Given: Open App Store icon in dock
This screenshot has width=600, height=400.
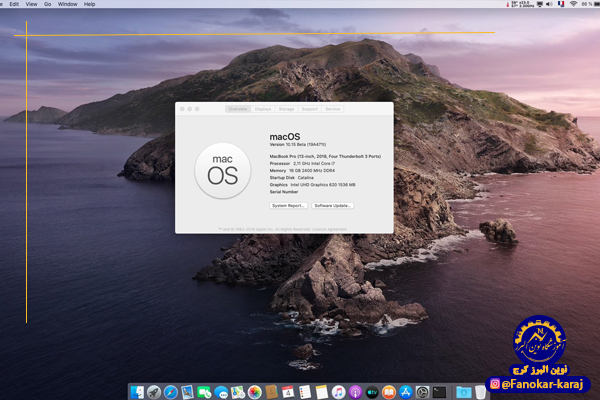Looking at the screenshot, I should [x=406, y=392].
